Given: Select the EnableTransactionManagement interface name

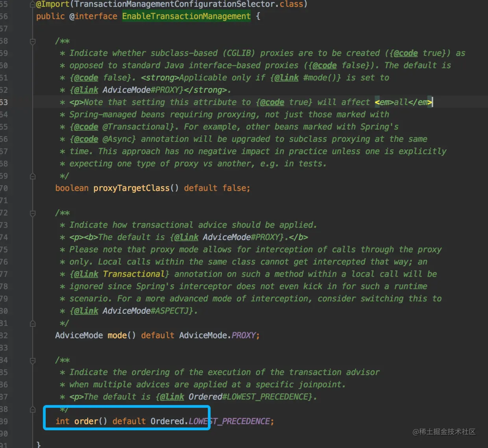Looking at the screenshot, I should pos(186,17).
